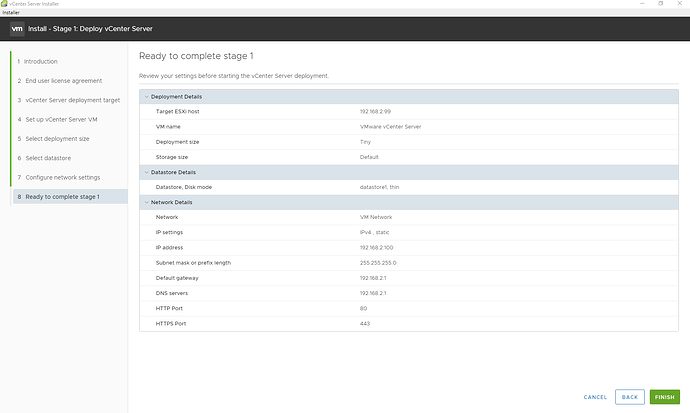Jump to vCenter Server deployment target step
Screen dimensions: 690x413
coord(68,100)
